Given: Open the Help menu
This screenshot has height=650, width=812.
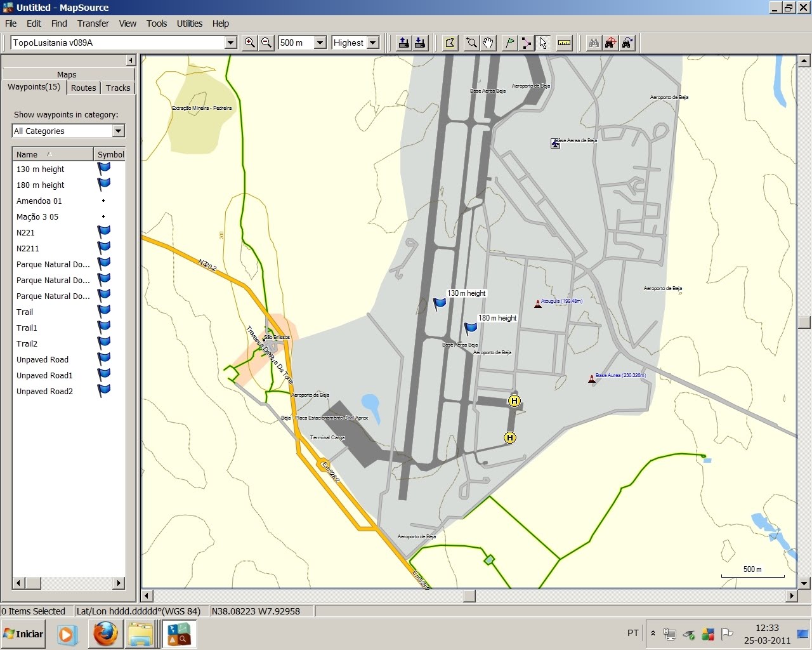Looking at the screenshot, I should [221, 23].
